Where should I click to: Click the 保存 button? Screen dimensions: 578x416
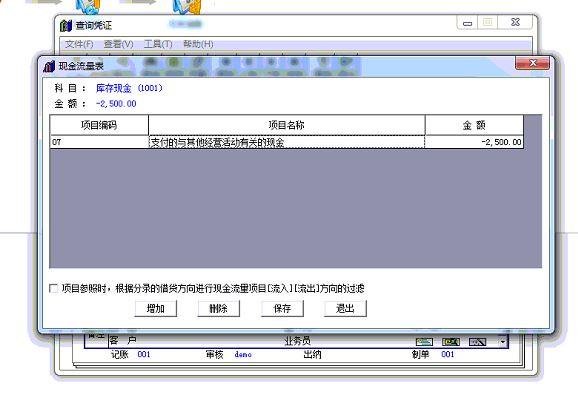click(282, 308)
